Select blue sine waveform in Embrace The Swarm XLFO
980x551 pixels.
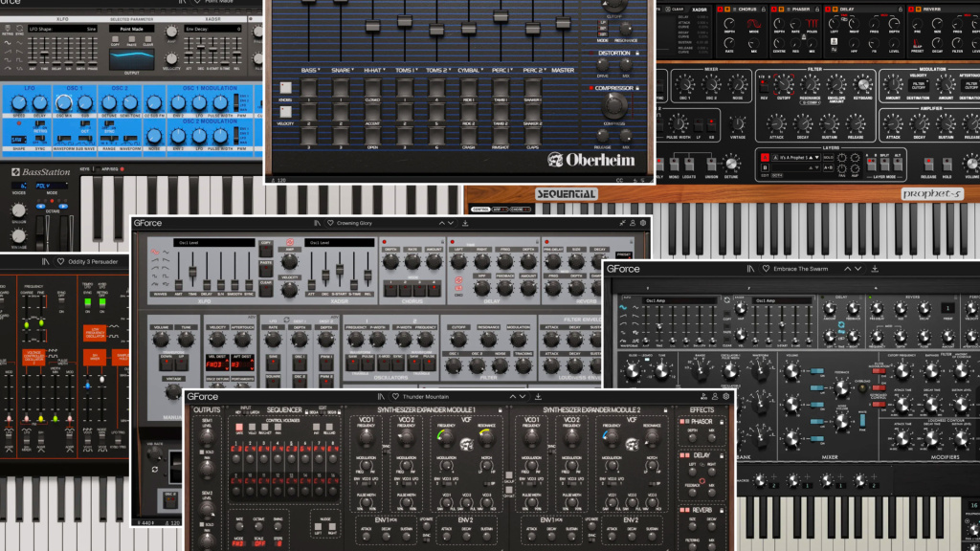[623, 307]
